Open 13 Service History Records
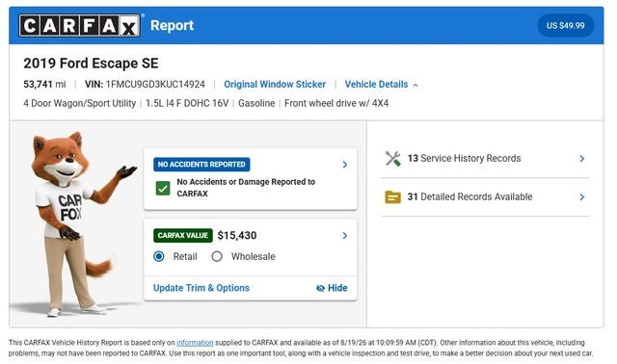The height and width of the screenshot is (364, 617). coord(464,159)
